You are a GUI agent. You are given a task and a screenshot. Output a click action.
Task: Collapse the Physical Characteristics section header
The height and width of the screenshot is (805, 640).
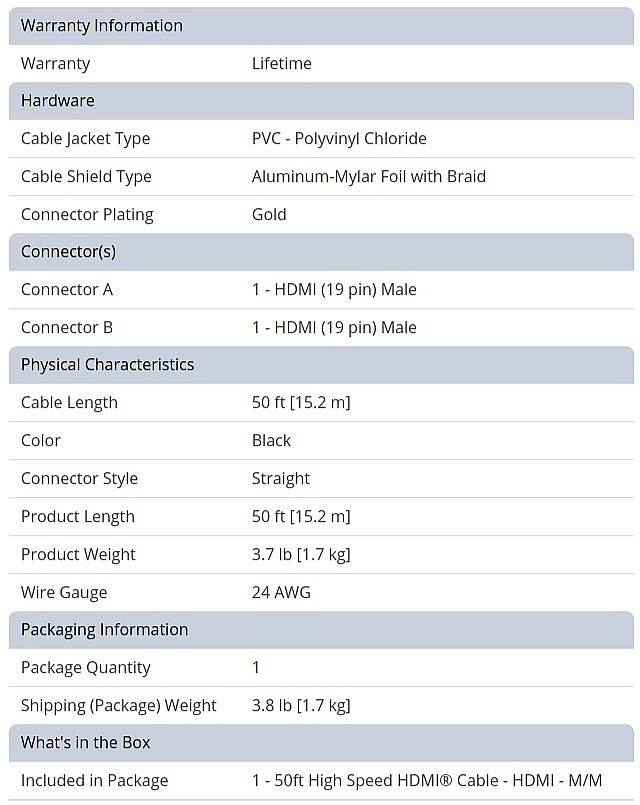pyautogui.click(x=320, y=365)
